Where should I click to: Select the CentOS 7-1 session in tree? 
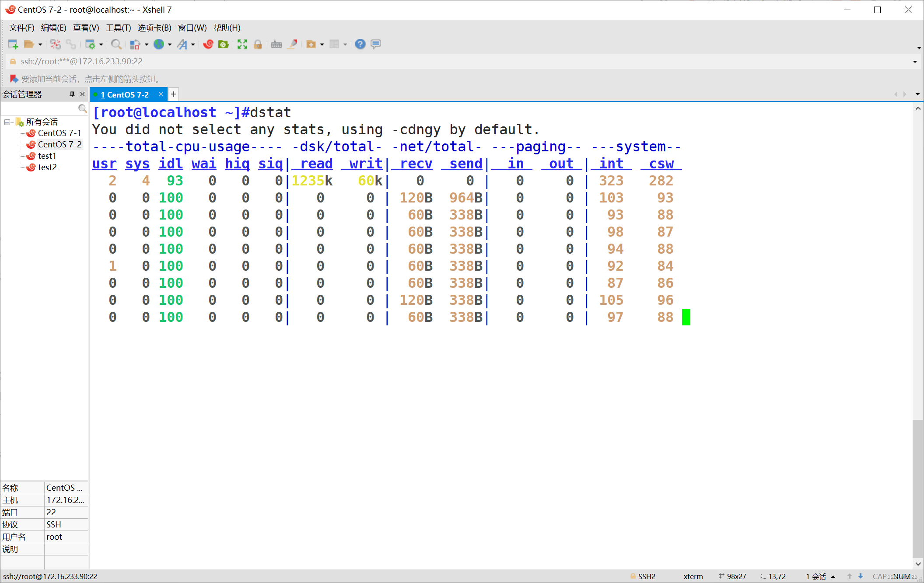pos(59,133)
